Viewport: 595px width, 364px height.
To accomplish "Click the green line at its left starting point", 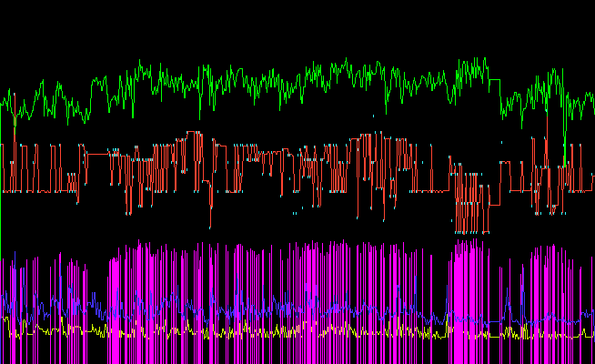I will [x=4, y=102].
